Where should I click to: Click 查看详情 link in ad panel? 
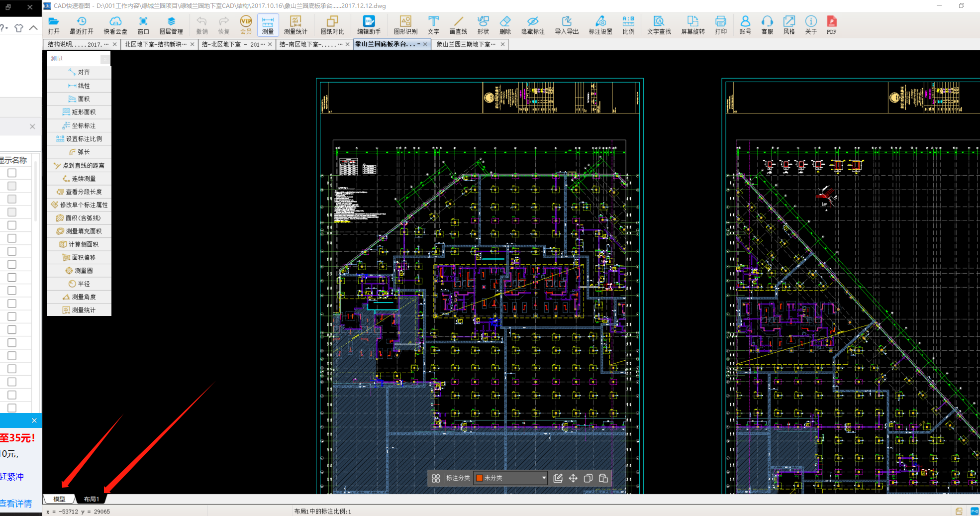coord(16,504)
